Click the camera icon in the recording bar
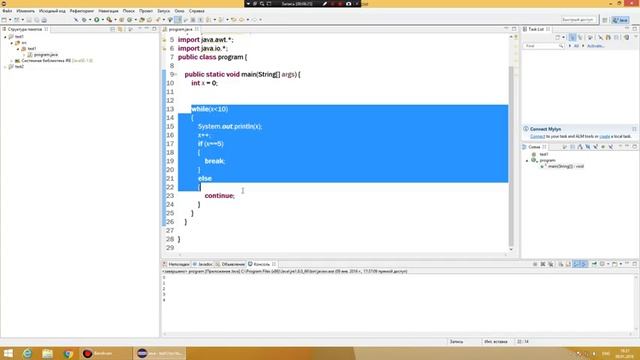The height and width of the screenshot is (360, 640). 349,4
